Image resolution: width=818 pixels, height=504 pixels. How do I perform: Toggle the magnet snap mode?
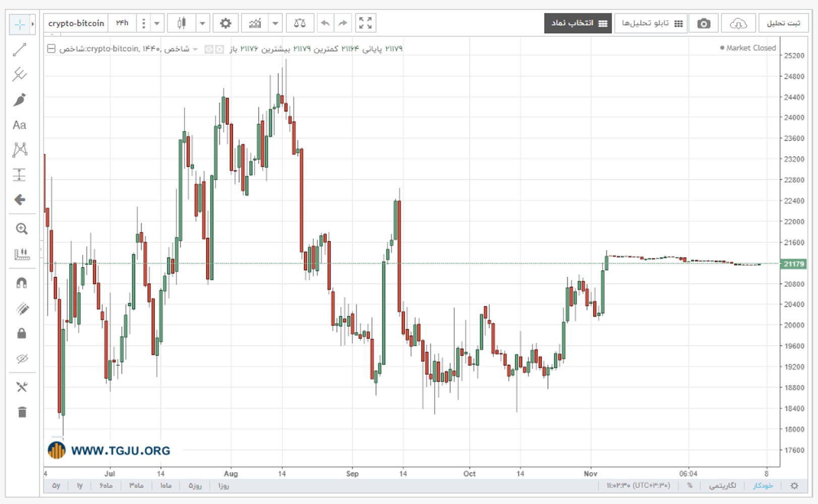point(22,283)
